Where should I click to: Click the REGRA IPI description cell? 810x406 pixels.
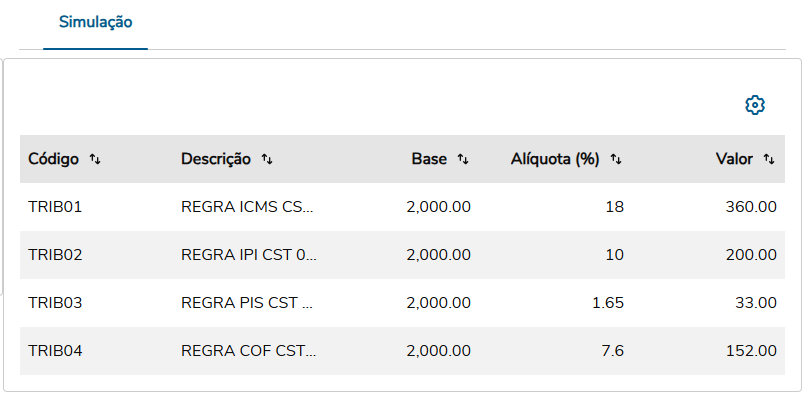[x=248, y=255]
